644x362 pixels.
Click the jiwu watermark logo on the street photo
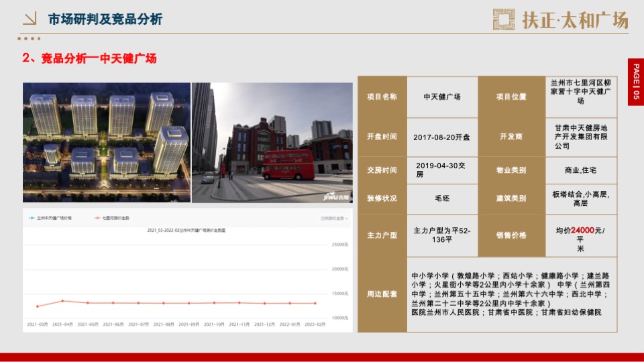[336, 197]
